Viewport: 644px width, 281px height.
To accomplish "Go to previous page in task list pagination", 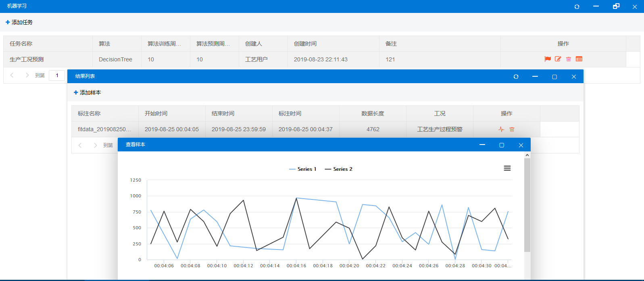I will (12, 75).
